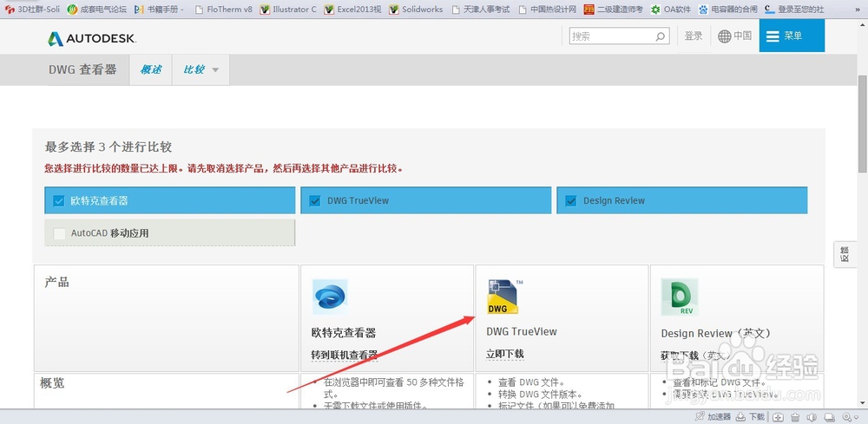The height and width of the screenshot is (424, 868).
Task: Open the 电容器的合闸 bookmark
Action: (727, 9)
